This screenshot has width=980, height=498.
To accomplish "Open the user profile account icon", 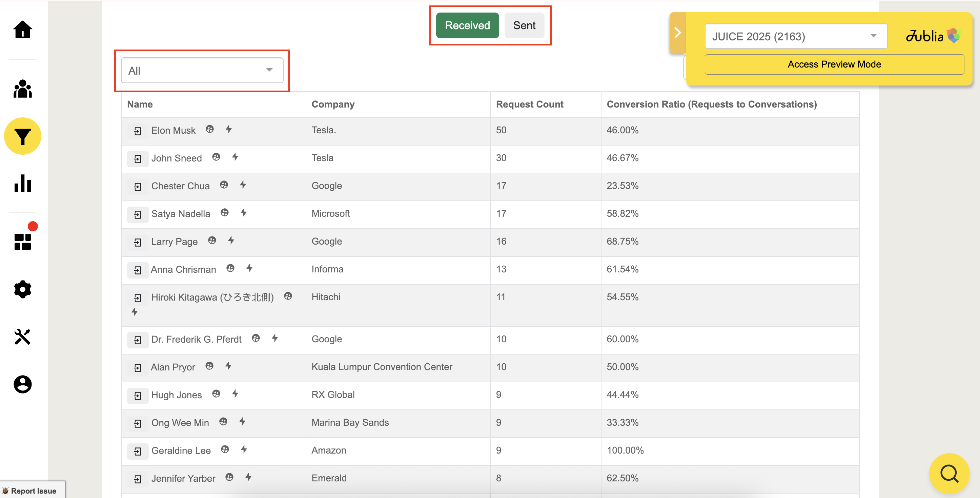I will [x=22, y=384].
